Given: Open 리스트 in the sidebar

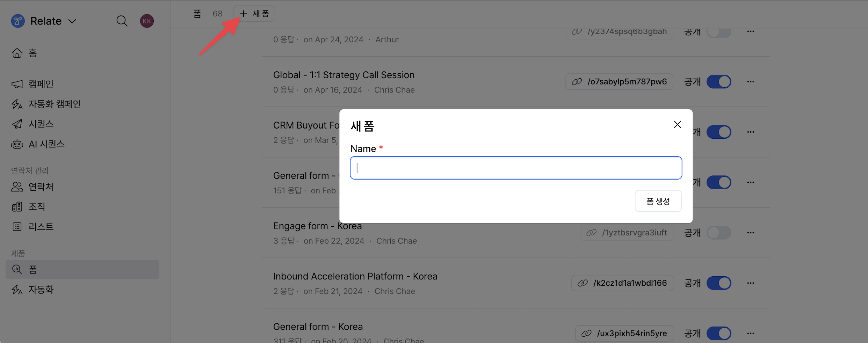Looking at the screenshot, I should tap(82, 227).
